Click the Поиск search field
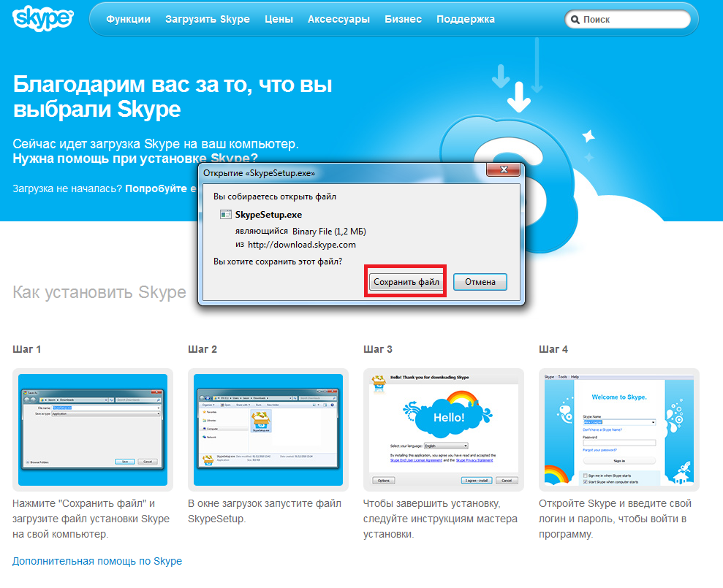The image size is (723, 588). [627, 19]
